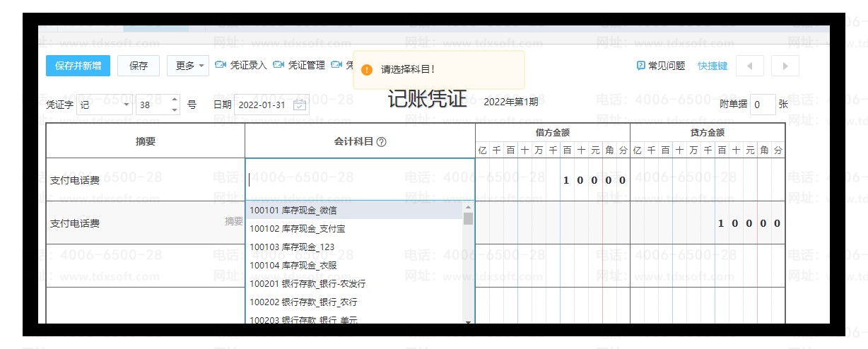
Task: Expand the 更多 dropdown menu
Action: (x=188, y=66)
